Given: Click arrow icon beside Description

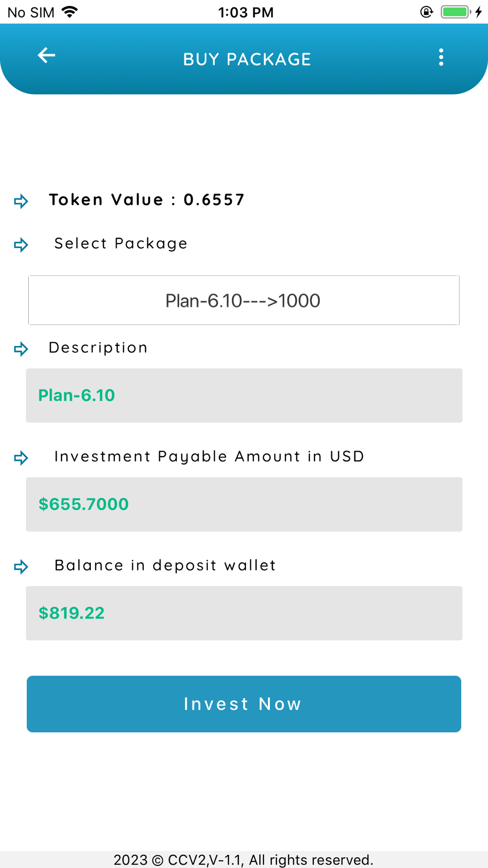Looking at the screenshot, I should click(21, 349).
